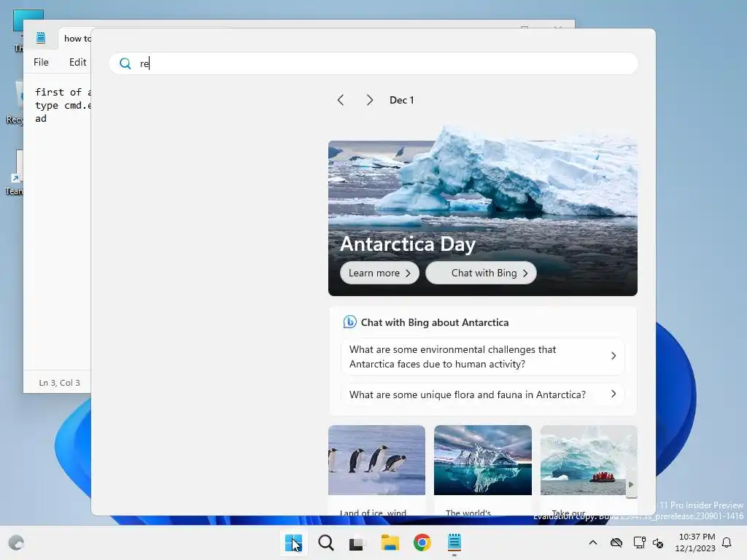The height and width of the screenshot is (560, 747).
Task: Open the penguins thumbnail card
Action: pos(376,460)
